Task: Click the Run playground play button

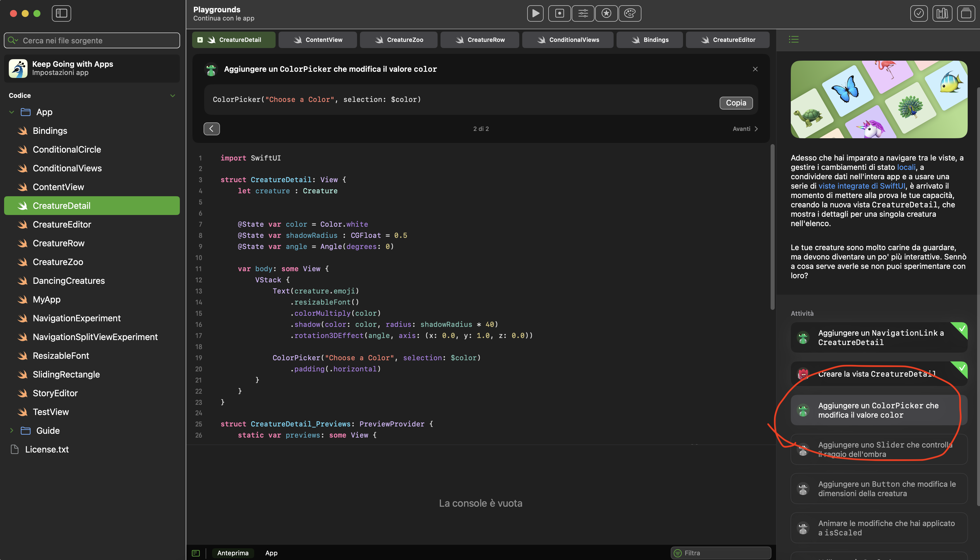Action: coord(535,13)
